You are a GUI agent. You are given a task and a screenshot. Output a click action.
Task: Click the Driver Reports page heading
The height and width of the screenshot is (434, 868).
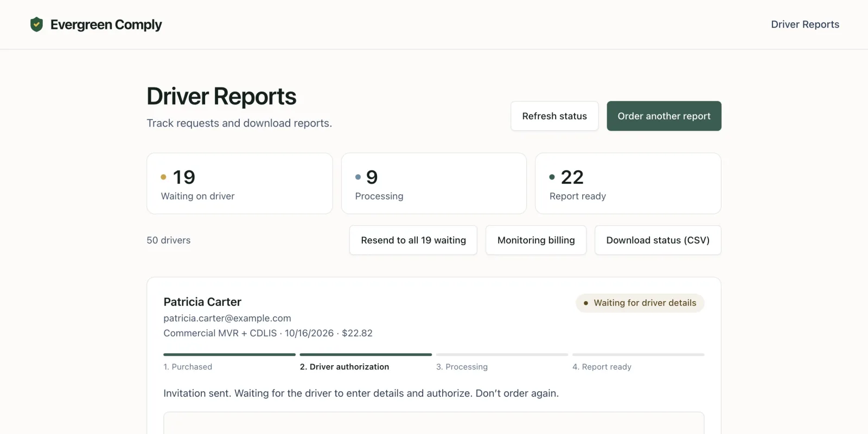point(221,96)
